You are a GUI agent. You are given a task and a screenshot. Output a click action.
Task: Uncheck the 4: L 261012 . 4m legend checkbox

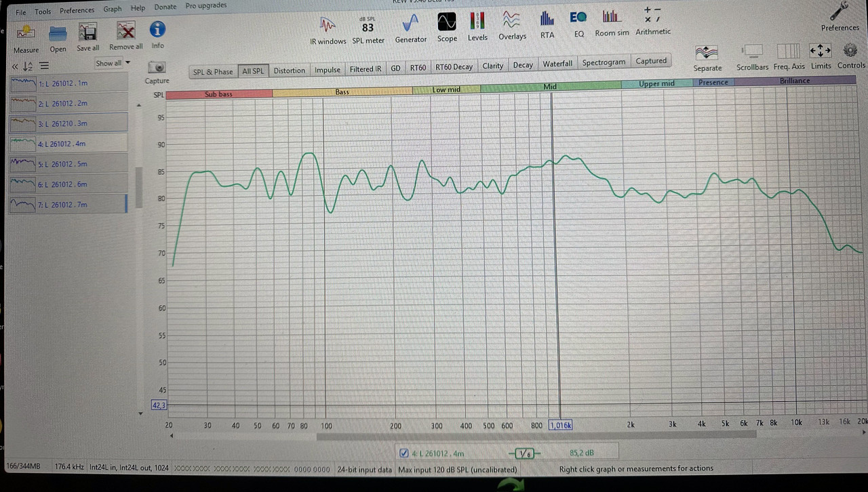click(x=404, y=453)
